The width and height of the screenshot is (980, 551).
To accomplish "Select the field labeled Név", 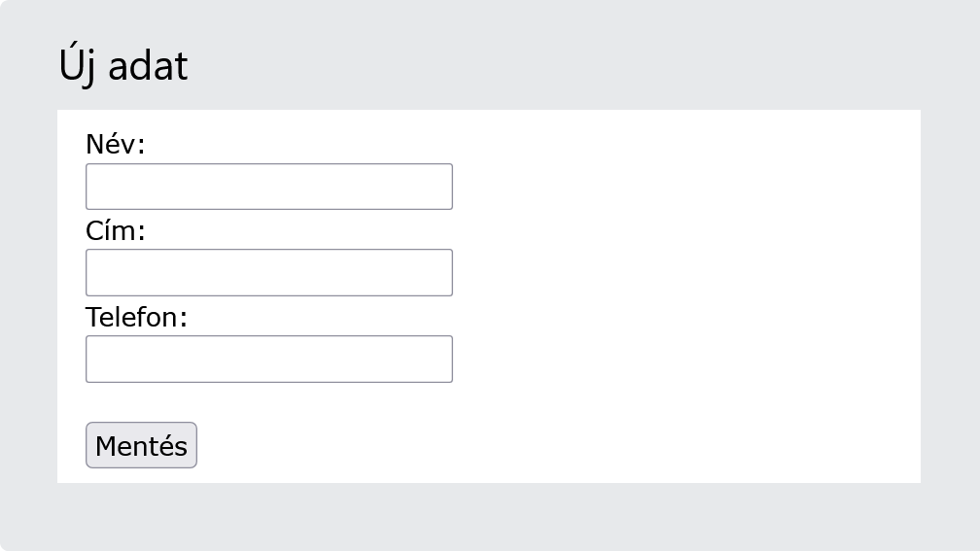I will 268,187.
